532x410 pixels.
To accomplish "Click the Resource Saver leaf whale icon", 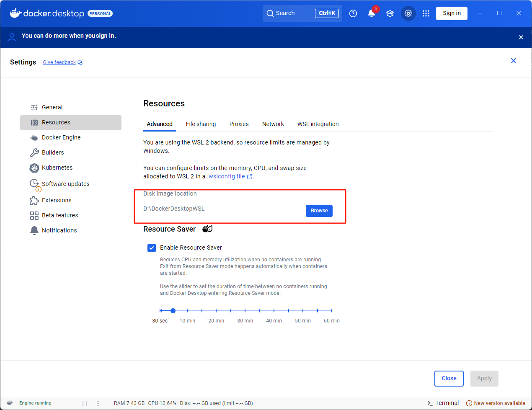I will 207,229.
